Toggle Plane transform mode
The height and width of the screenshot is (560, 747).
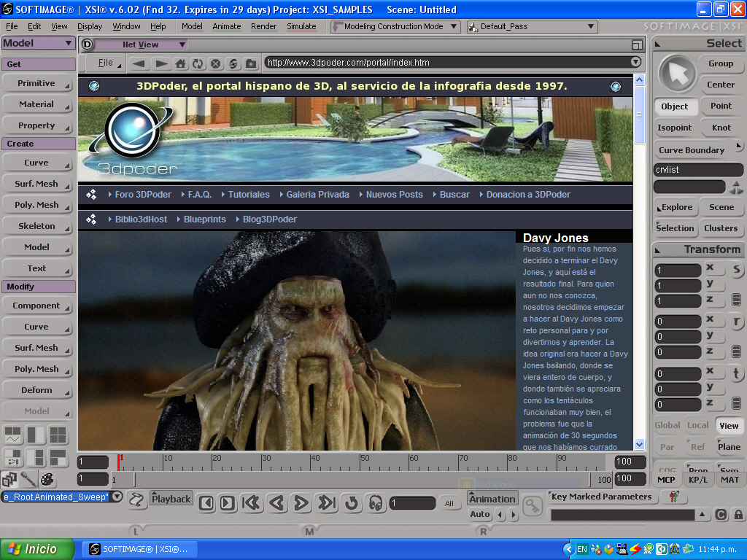pos(729,447)
